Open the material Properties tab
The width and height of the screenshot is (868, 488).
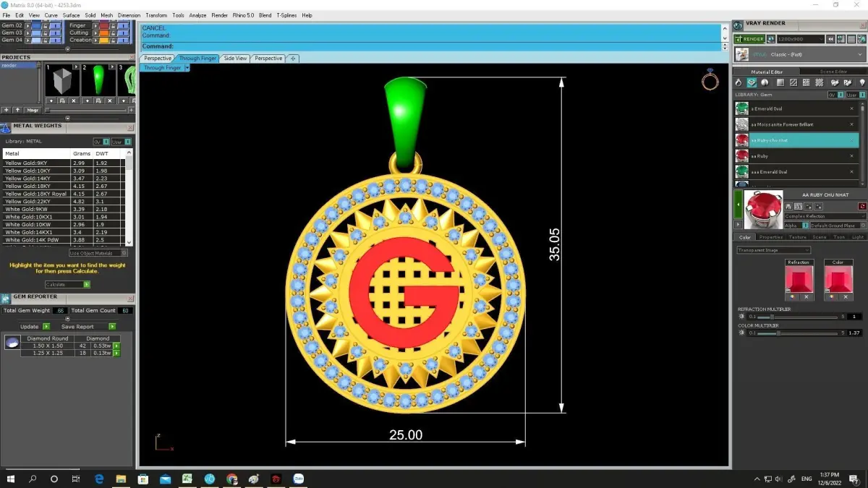pyautogui.click(x=770, y=237)
